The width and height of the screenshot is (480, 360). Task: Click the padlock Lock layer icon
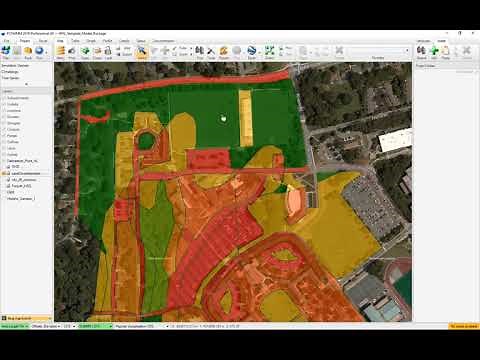pyautogui.click(x=108, y=51)
